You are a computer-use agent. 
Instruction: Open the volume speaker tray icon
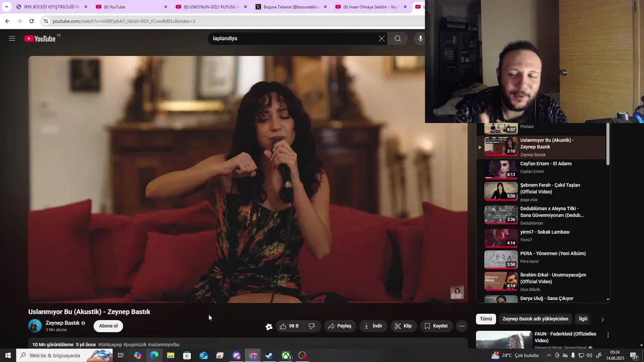pos(589,355)
